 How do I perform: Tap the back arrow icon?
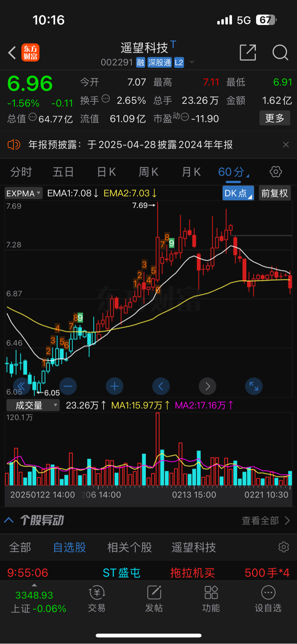pyautogui.click(x=12, y=53)
